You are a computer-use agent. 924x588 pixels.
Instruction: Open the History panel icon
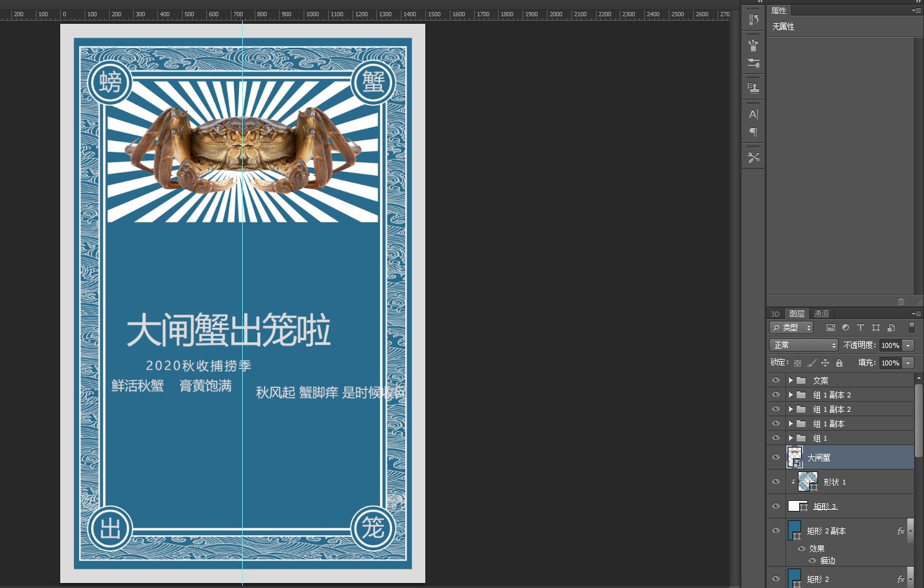click(x=753, y=20)
